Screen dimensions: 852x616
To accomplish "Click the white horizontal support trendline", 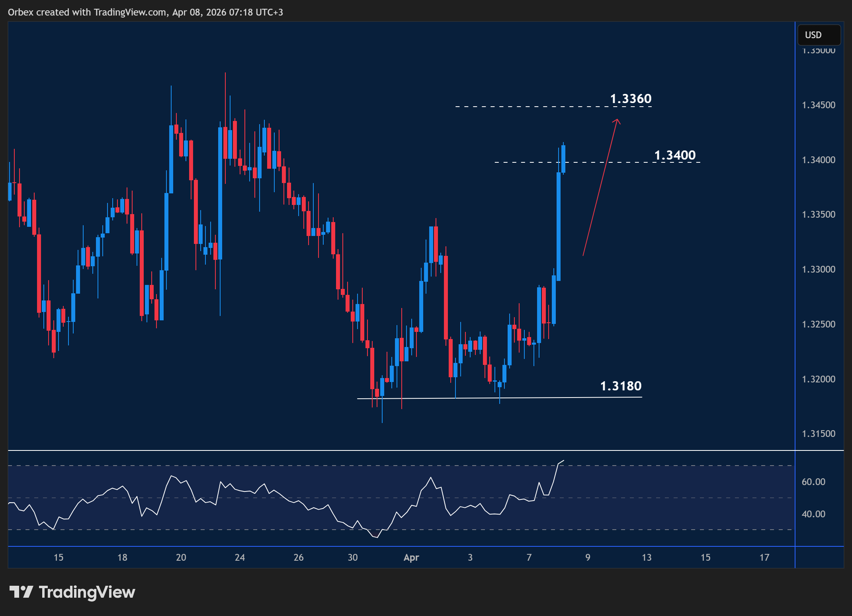I will 498,398.
